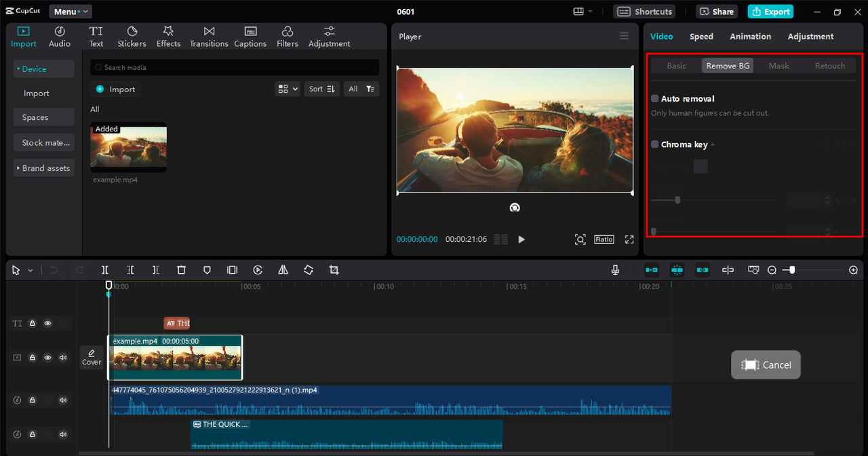Open the Effects tab
This screenshot has width=868, height=456.
[x=168, y=37]
